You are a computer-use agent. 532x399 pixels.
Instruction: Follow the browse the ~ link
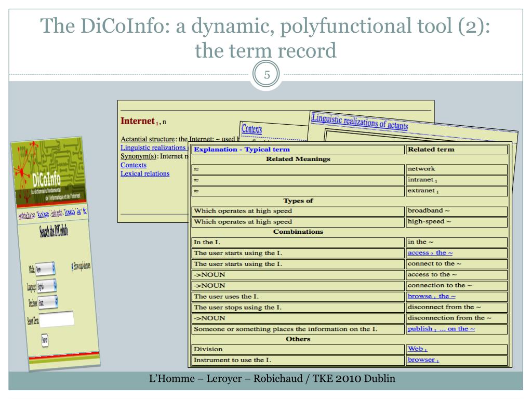pyautogui.click(x=431, y=296)
